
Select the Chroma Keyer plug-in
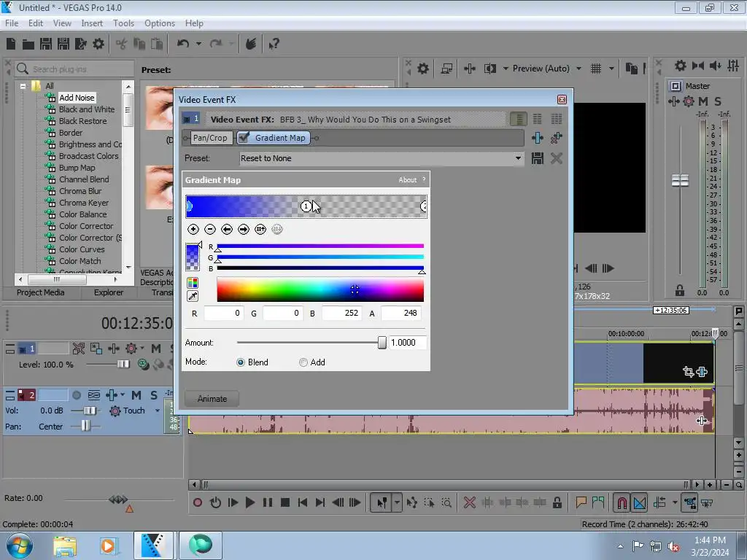pos(84,203)
